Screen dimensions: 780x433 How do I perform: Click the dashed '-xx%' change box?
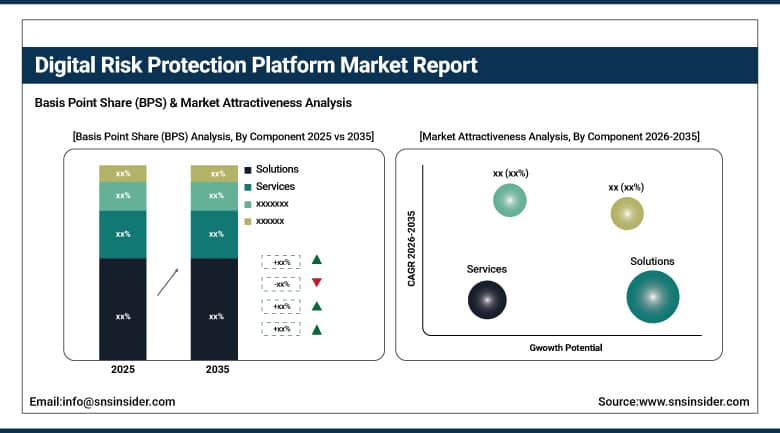tap(281, 284)
